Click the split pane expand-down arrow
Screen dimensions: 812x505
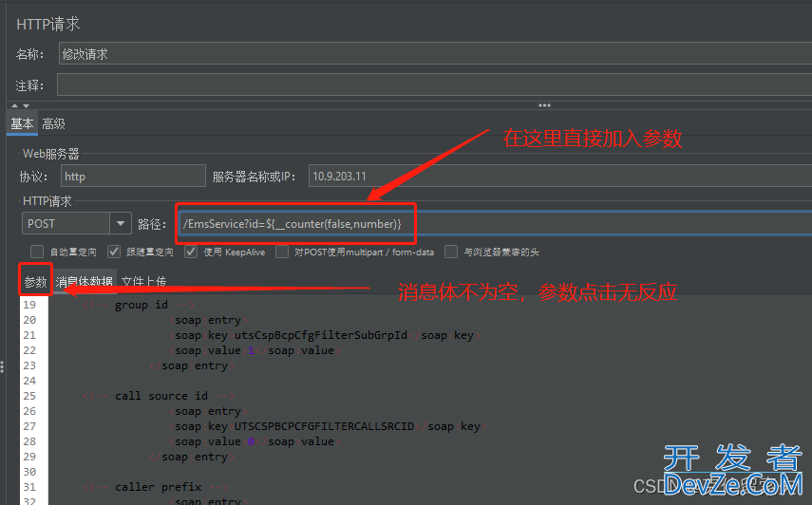click(26, 105)
